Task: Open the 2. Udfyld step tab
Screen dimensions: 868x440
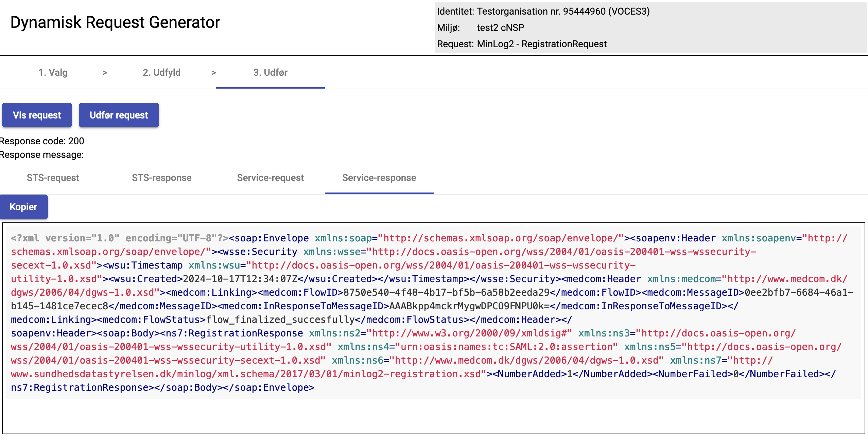Action: click(x=161, y=73)
